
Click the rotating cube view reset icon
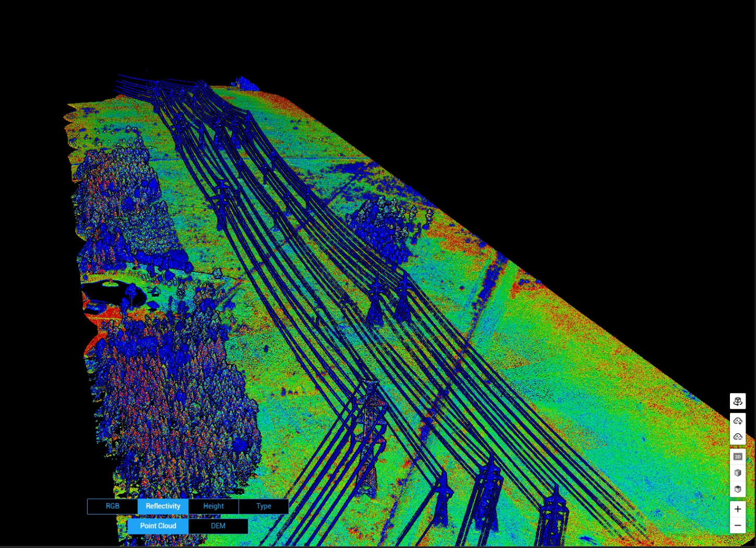point(737,401)
